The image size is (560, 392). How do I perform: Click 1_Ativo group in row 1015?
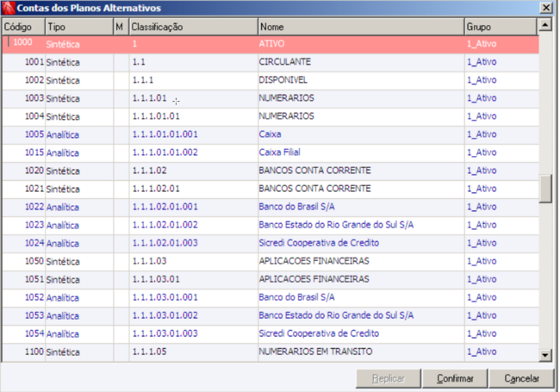coord(482,152)
